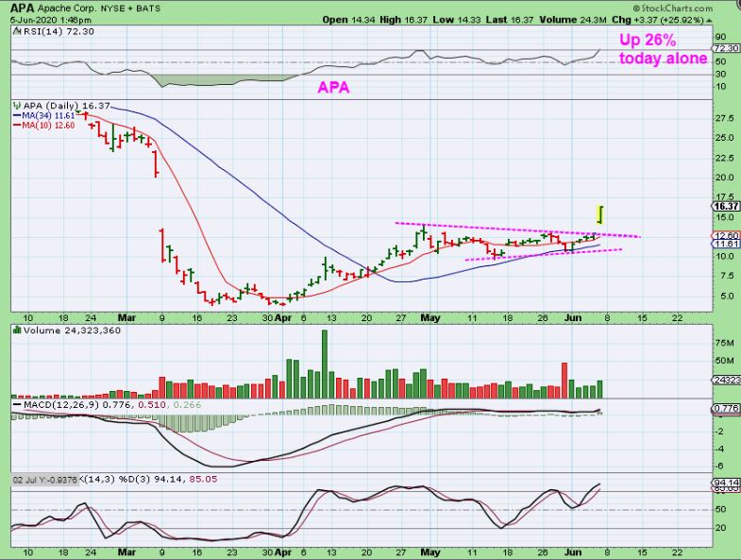Click the 'Volume 24,323,360' panel label

(72, 331)
